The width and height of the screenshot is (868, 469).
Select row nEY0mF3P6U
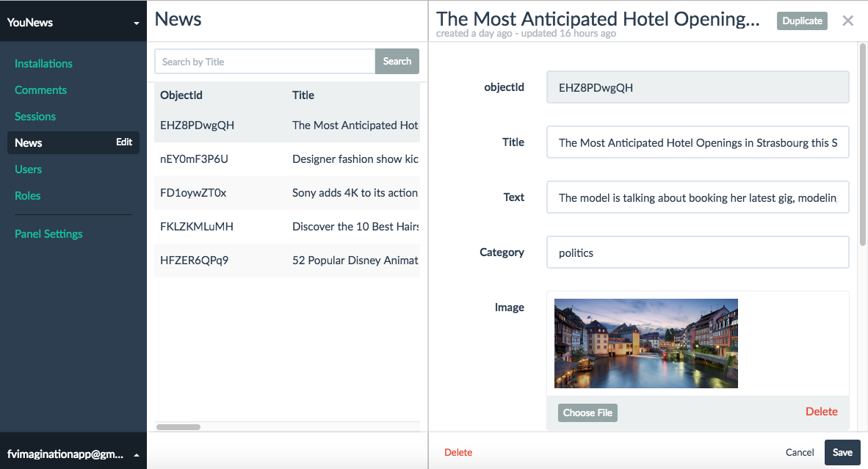pos(286,159)
